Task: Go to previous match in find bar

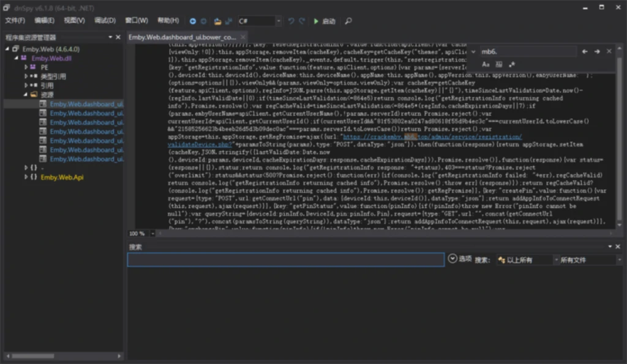Action: tap(585, 51)
